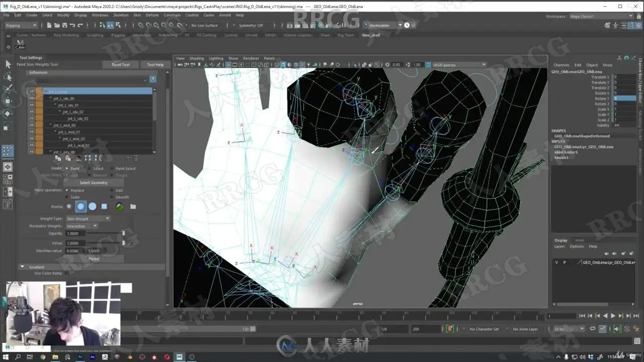Enable the Use Color Ramp checkbox

67,274
